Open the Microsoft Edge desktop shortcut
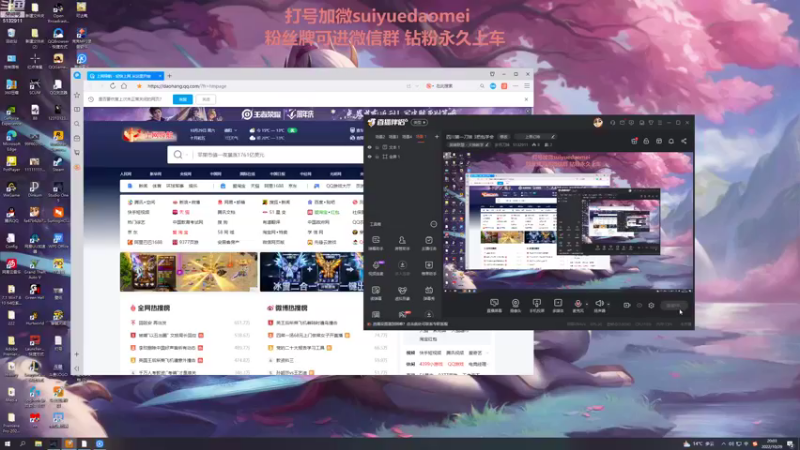The height and width of the screenshot is (450, 800). point(11,139)
